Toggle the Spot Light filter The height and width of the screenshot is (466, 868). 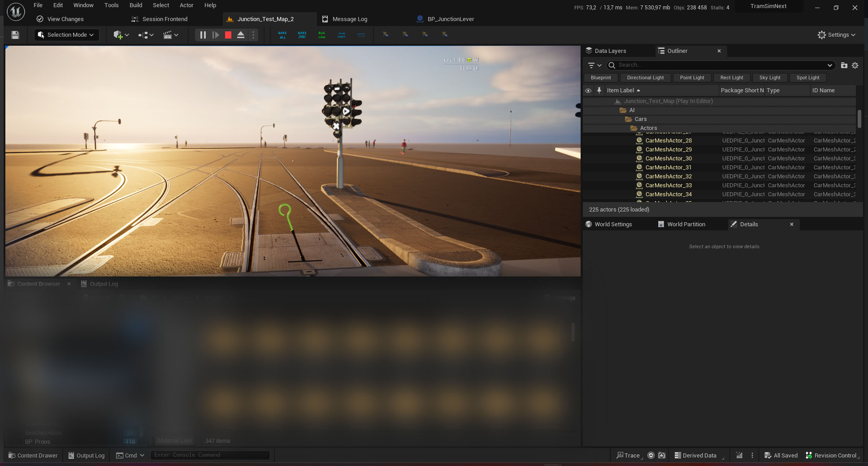tap(808, 78)
